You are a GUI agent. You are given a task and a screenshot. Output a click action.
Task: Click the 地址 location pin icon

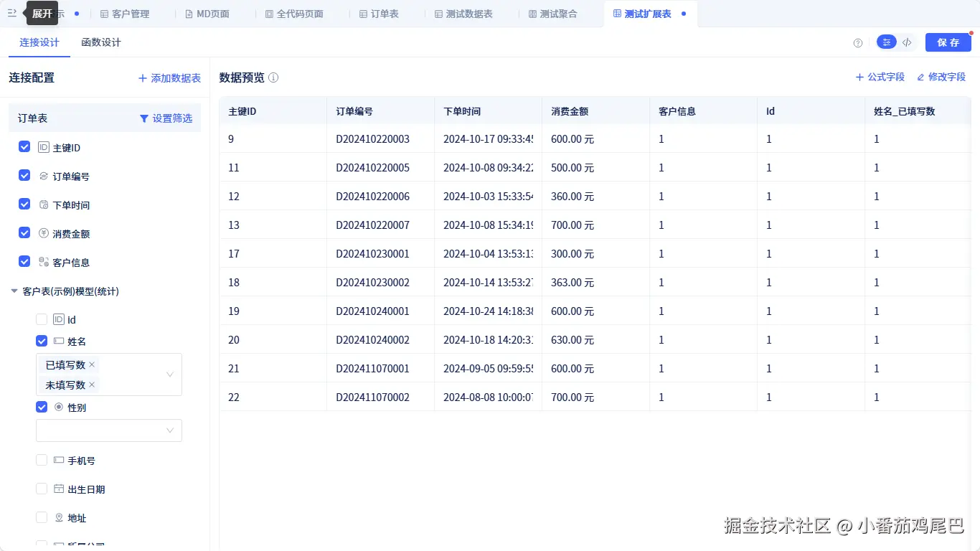(59, 517)
